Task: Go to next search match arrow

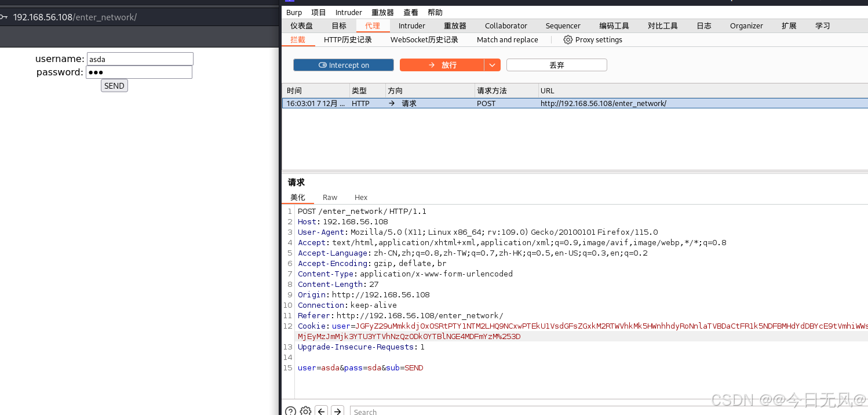Action: click(338, 411)
